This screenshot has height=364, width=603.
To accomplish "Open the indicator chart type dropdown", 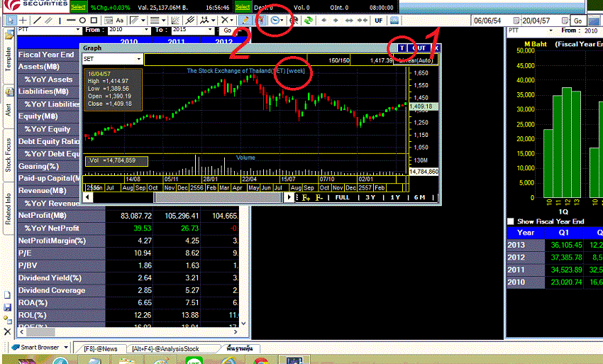I will pyautogui.click(x=213, y=20).
